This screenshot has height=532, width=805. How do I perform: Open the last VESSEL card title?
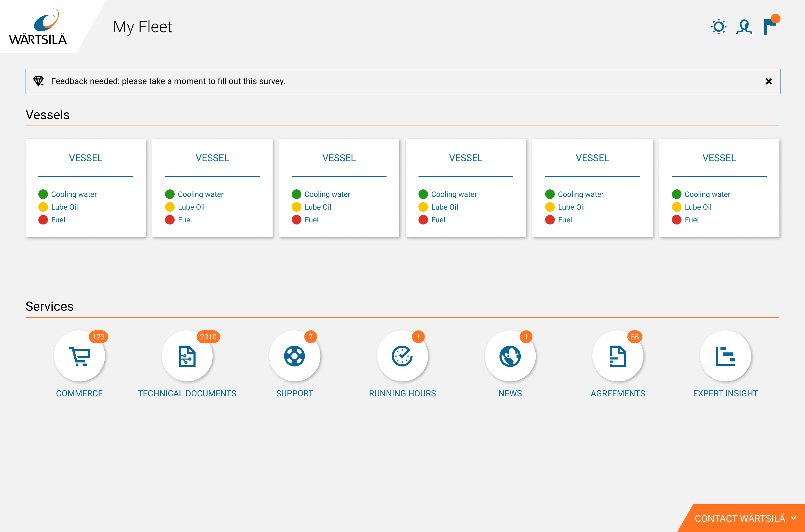(719, 158)
